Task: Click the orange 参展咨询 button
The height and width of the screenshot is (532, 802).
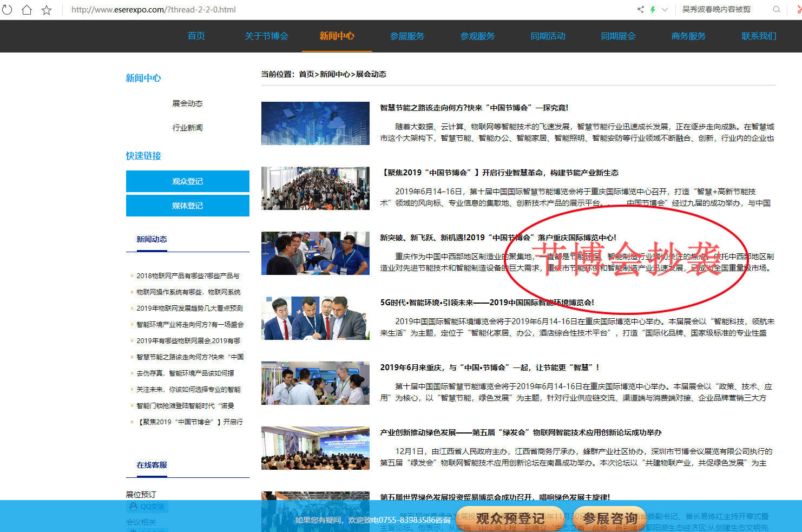Action: coord(609,518)
